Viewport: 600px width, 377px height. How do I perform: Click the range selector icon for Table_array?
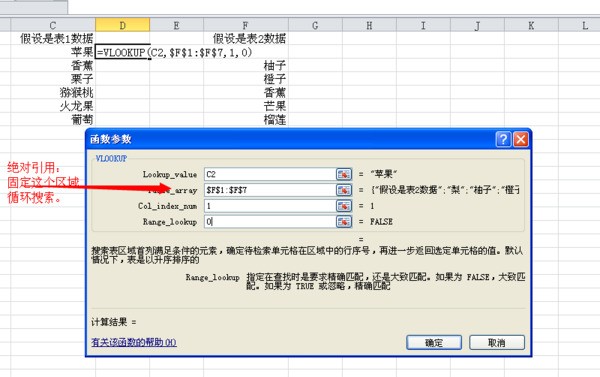pos(344,190)
